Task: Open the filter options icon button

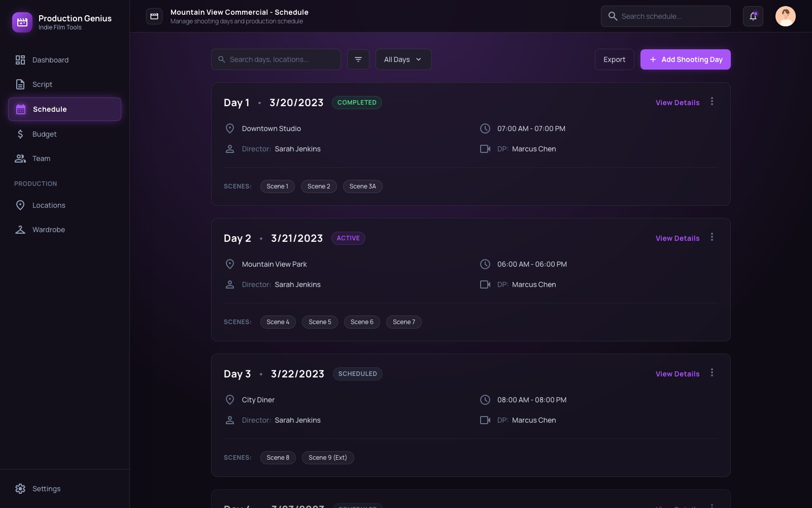Action: click(358, 59)
